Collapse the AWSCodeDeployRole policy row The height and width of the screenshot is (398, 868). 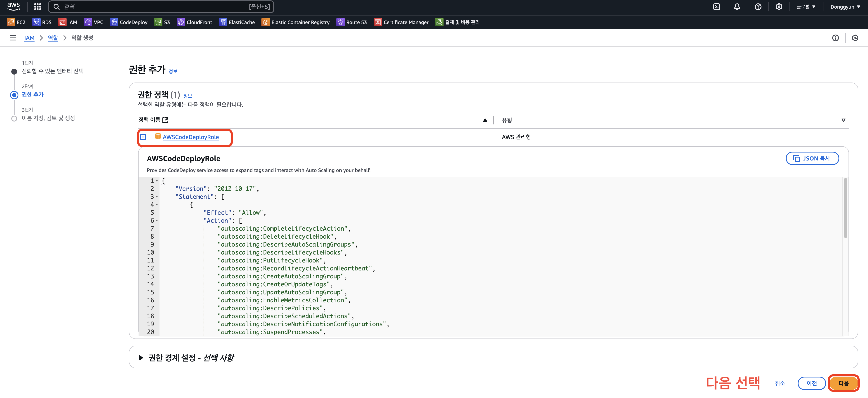coord(143,137)
